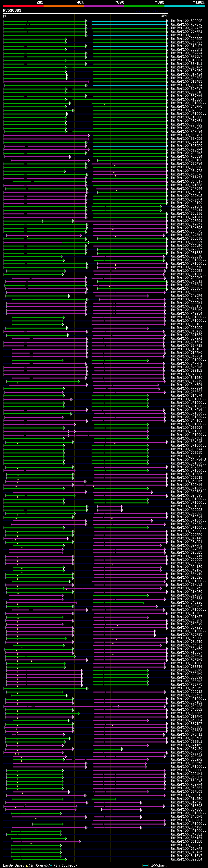This screenshot has width=208, height=868.
Task: Select label UniRef100_Q1K4Z4
Action: pyautogui.click(x=187, y=75)
